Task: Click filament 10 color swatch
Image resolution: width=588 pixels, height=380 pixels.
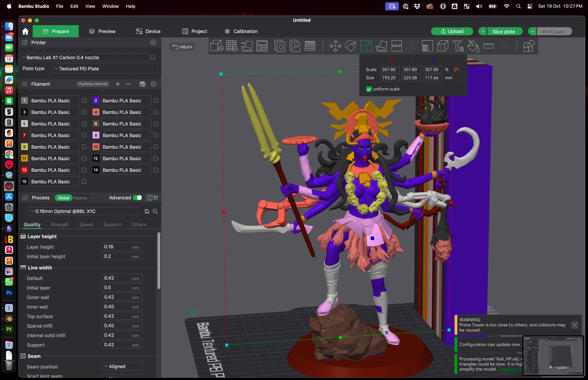Action: [96, 147]
